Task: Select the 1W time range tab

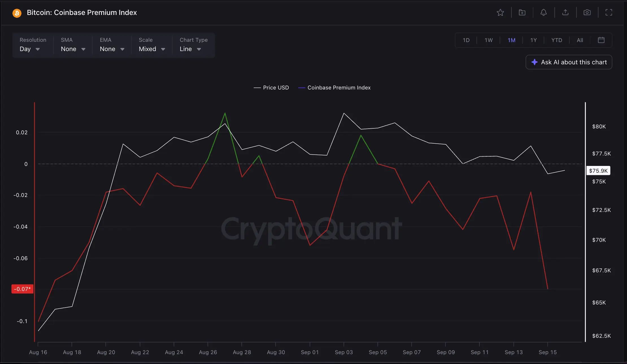Action: click(x=488, y=40)
